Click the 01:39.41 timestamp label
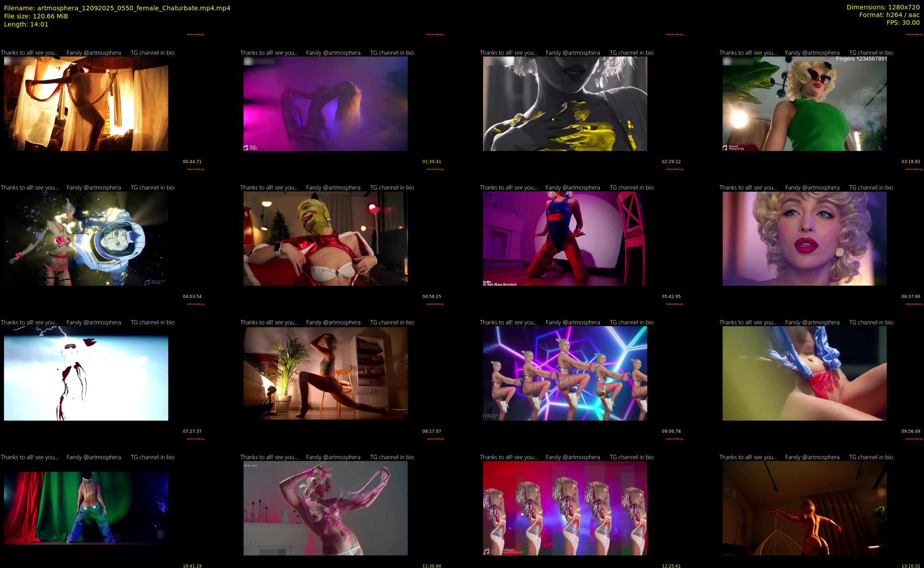This screenshot has height=568, width=924. [x=432, y=162]
